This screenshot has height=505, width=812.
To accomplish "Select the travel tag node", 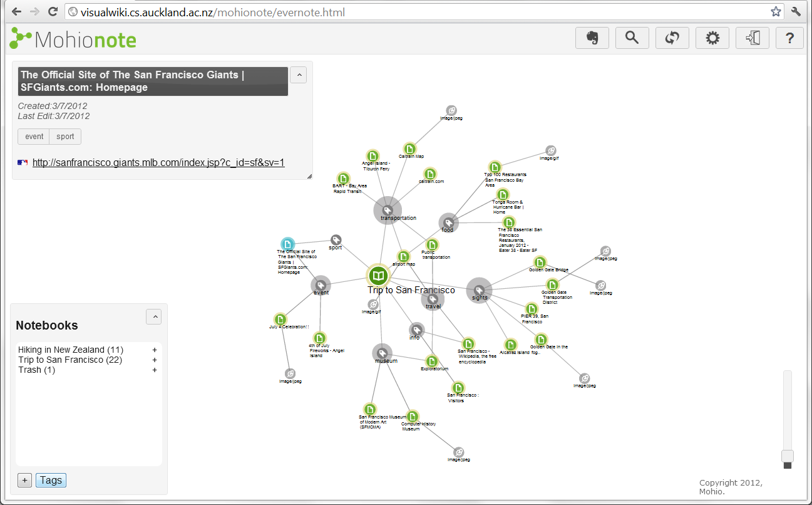I will click(x=433, y=299).
